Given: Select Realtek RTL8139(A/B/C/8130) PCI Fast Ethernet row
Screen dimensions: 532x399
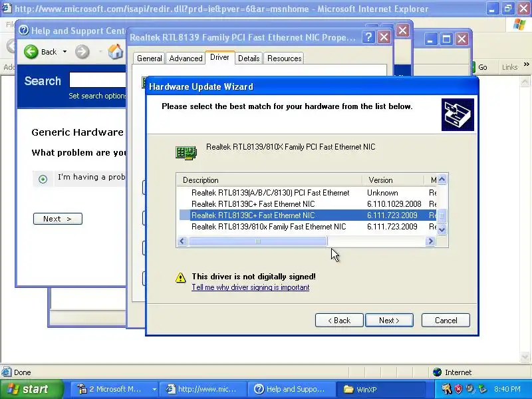Looking at the screenshot, I should [x=307, y=193].
